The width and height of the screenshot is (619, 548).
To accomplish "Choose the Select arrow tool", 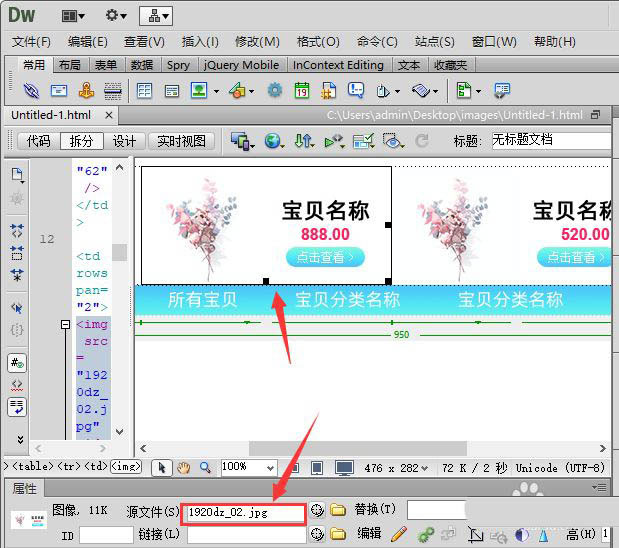I will coord(162,468).
